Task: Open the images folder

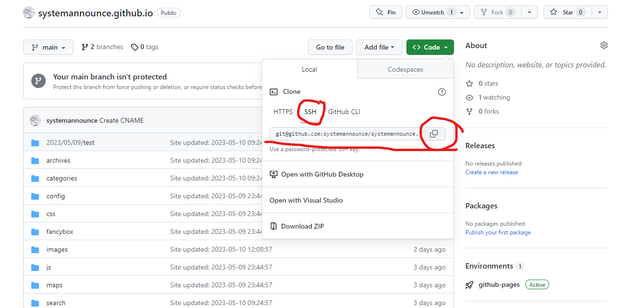Action: (57, 249)
